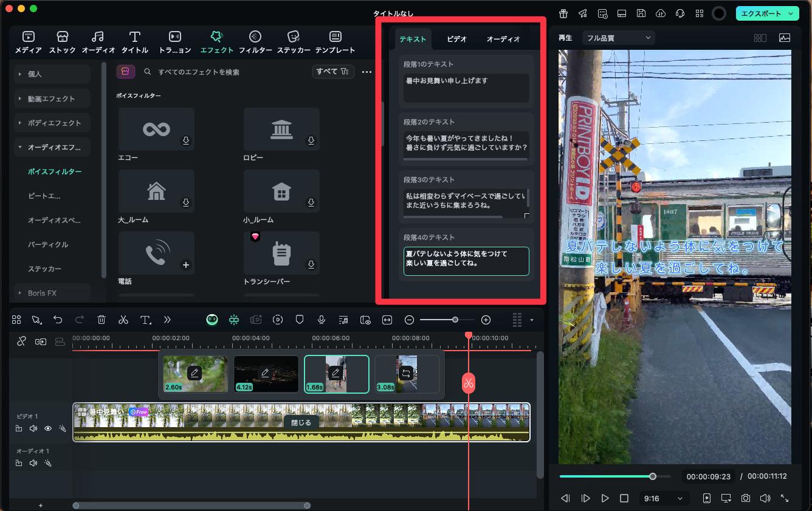Delete the selected clip with trash icon
This screenshot has height=511, width=812.
pos(101,320)
